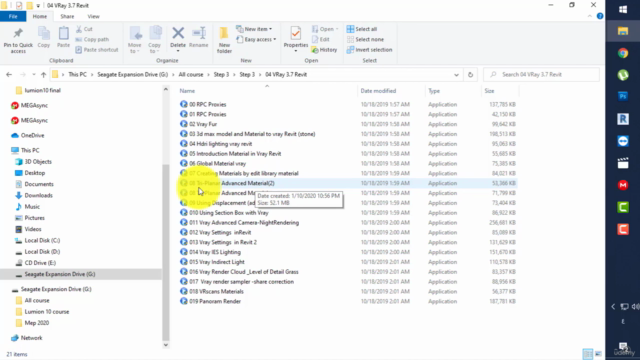640x360 pixels.
Task: Open the Copy to menu
Action: 154,40
